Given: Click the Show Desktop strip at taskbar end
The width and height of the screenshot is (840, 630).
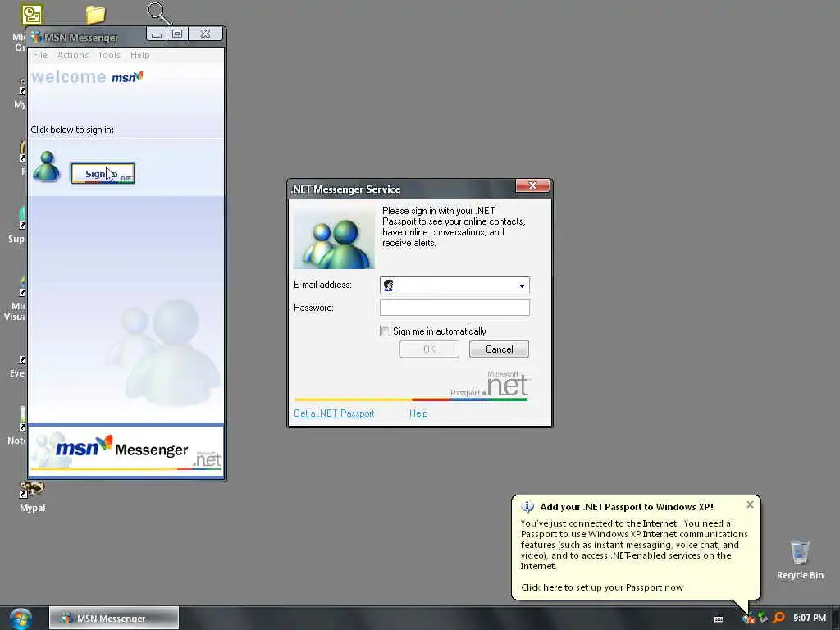Looking at the screenshot, I should [x=836, y=619].
